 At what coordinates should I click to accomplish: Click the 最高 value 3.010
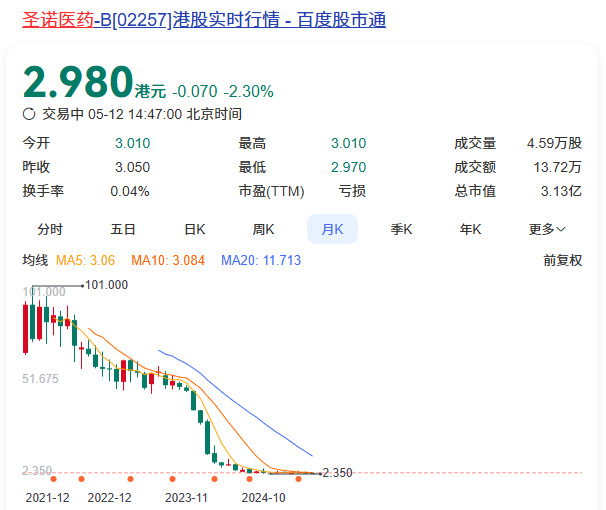[x=348, y=143]
